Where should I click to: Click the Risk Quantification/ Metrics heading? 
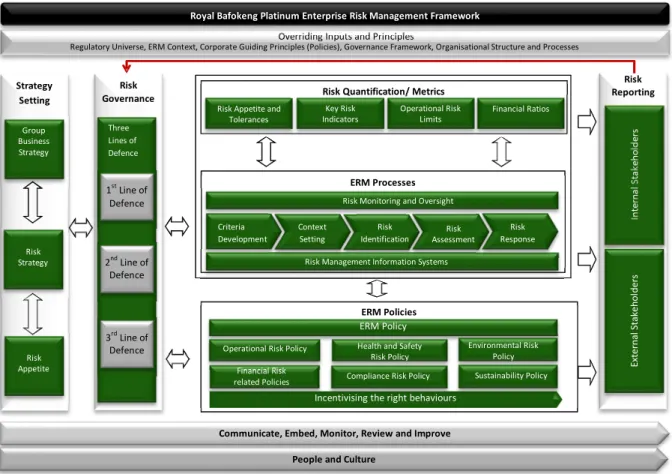coord(383,91)
